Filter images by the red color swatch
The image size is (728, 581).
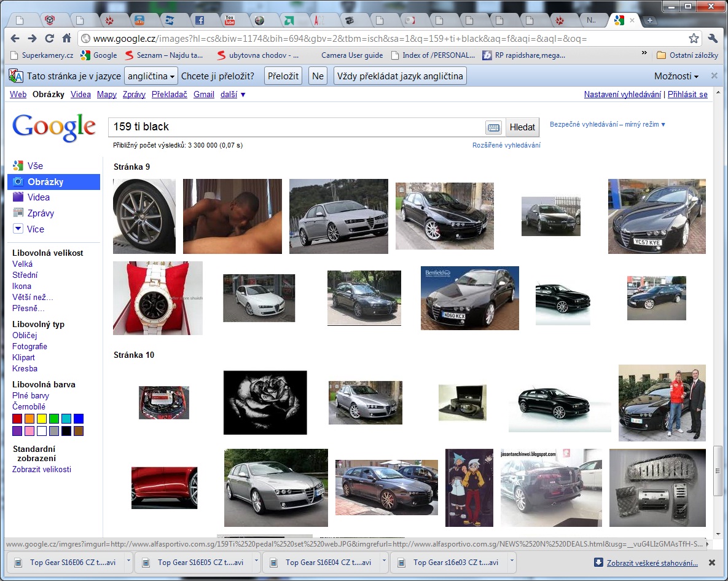(17, 419)
